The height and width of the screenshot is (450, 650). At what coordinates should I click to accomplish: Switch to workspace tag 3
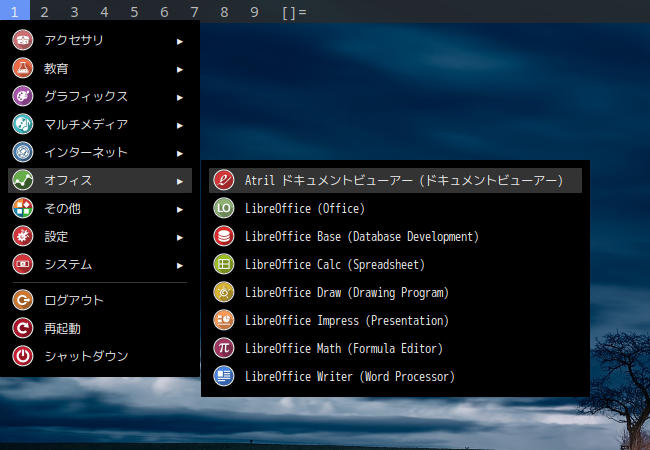[x=74, y=12]
